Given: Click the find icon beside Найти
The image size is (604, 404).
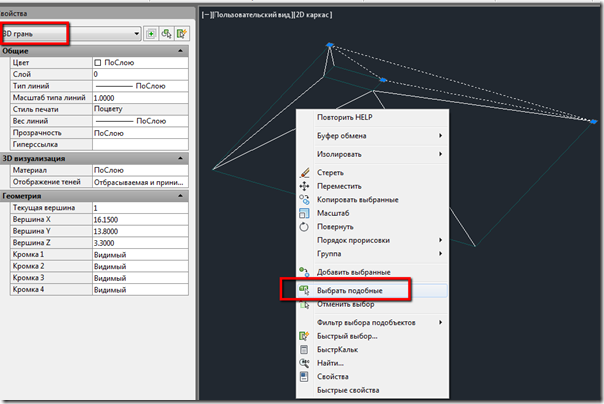Looking at the screenshot, I should coord(304,363).
